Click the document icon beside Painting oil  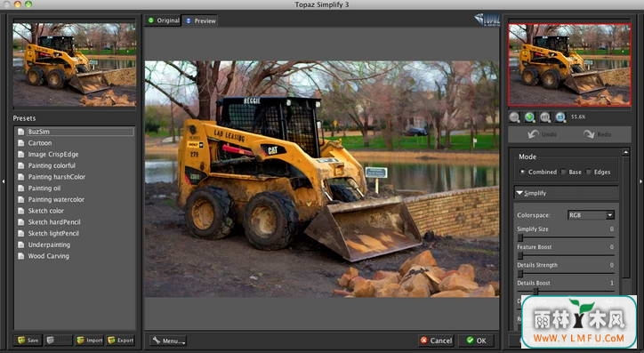coord(21,188)
